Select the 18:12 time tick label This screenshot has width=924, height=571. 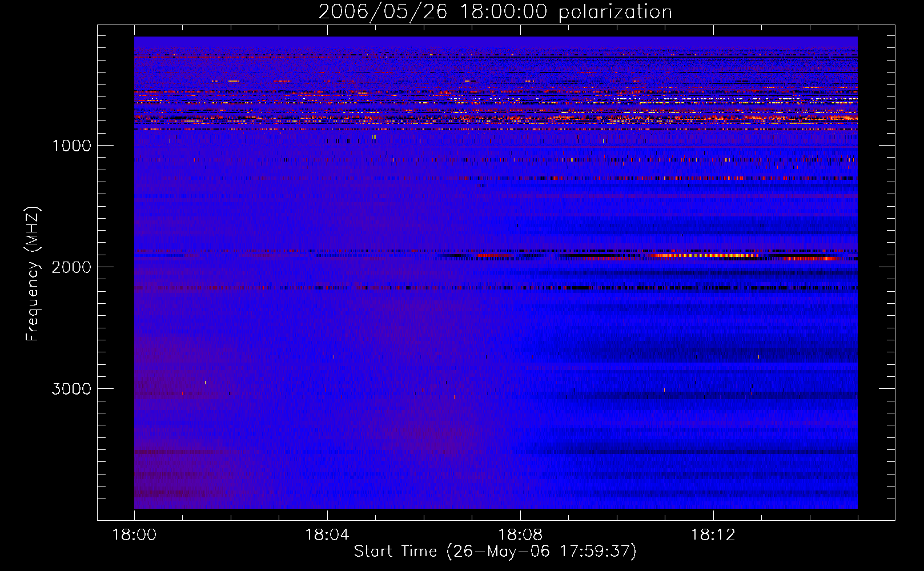point(713,535)
